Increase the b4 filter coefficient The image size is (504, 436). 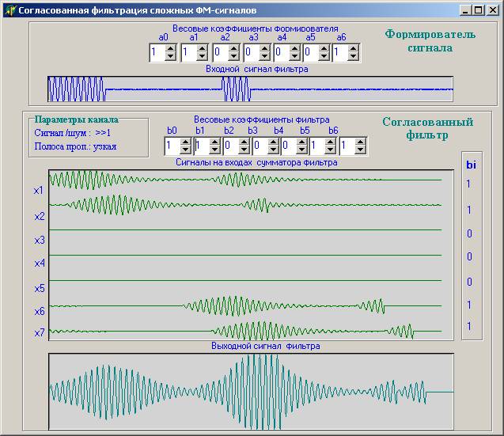(x=301, y=142)
